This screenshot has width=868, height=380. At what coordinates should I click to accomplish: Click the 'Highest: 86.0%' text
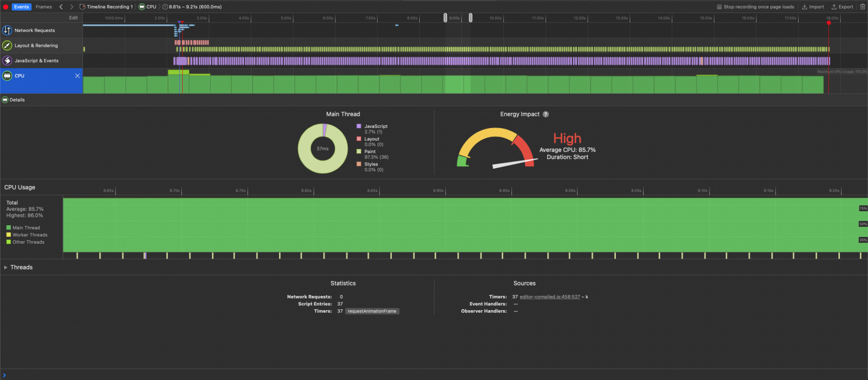[25, 216]
